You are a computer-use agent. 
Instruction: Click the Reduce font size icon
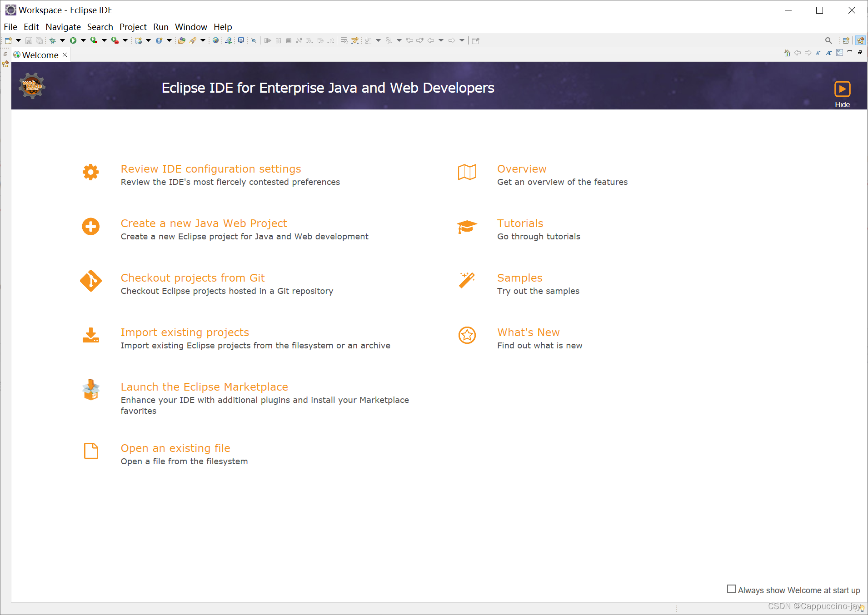coord(818,53)
